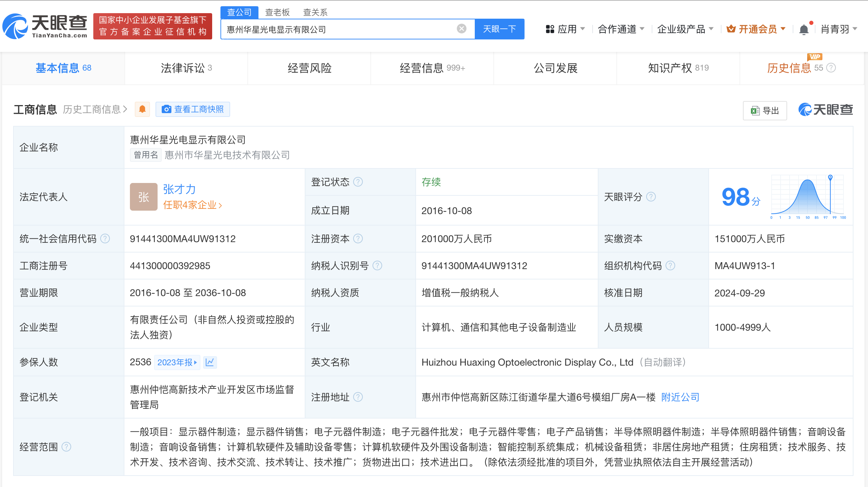Click the 张 avatar of legal representative
Viewport: 868px width, 487px height.
pyautogui.click(x=143, y=197)
